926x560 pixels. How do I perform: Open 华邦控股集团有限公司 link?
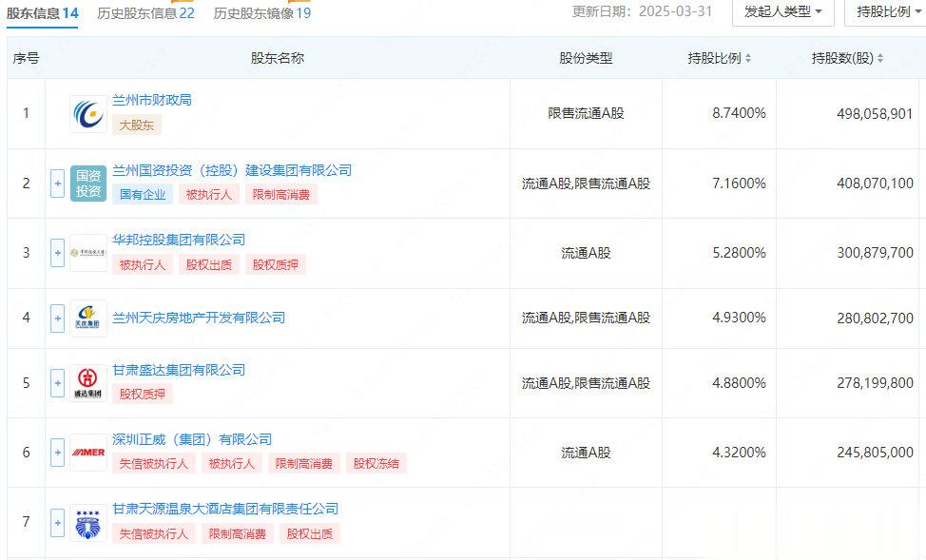pos(179,240)
